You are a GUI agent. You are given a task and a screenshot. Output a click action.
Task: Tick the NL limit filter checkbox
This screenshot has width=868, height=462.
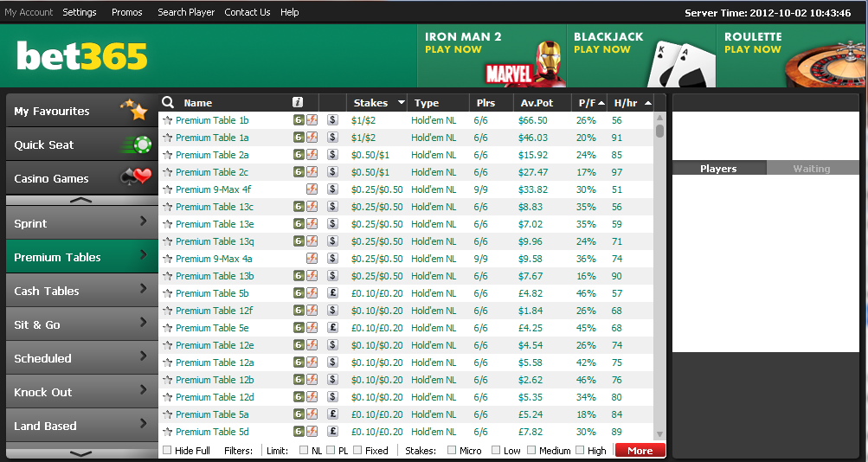point(304,450)
